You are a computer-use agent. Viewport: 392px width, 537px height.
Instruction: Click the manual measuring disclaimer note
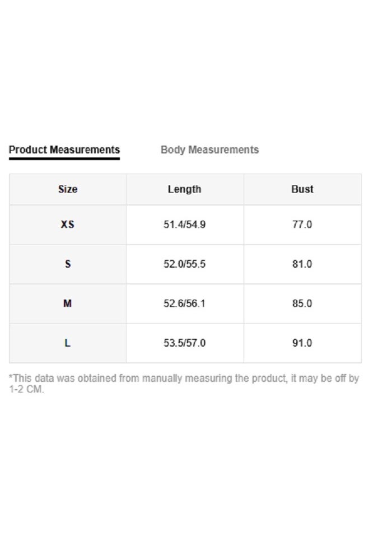click(184, 384)
